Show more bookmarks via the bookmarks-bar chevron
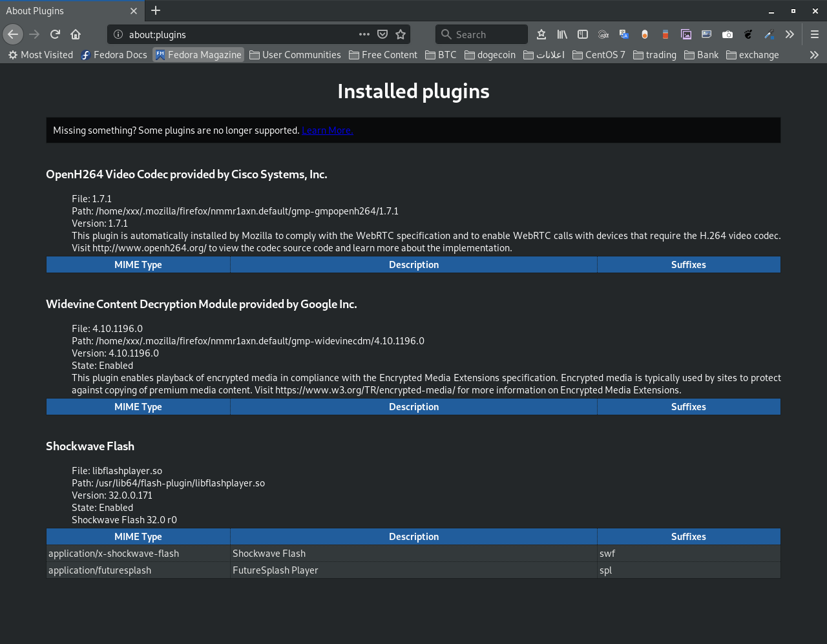The image size is (827, 644). 814,55
